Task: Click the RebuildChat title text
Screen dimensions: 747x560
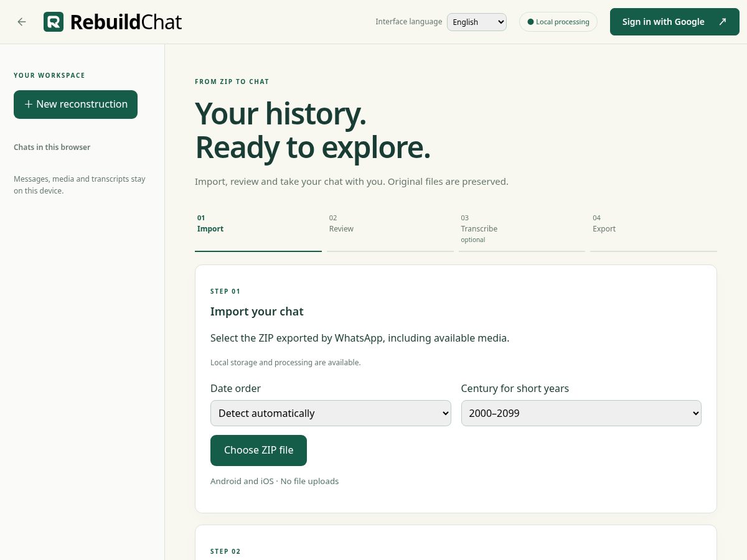Action: (126, 22)
